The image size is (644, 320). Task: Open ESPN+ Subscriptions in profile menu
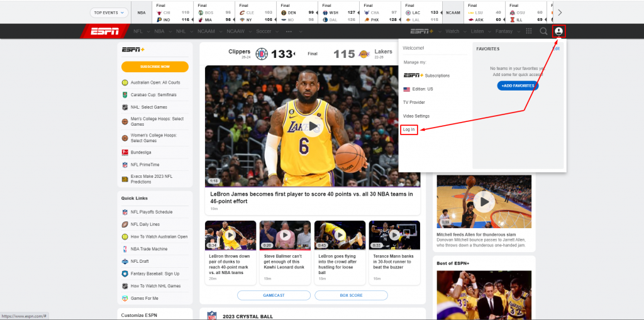coord(426,75)
